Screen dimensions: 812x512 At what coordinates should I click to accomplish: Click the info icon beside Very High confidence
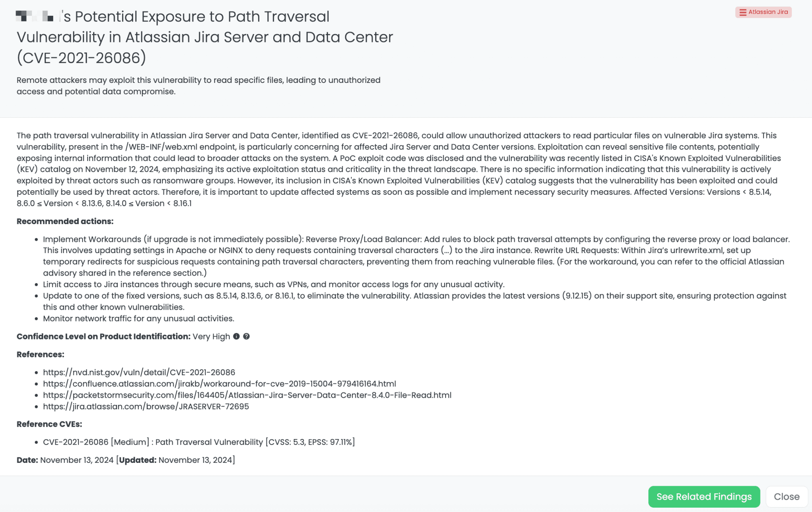point(237,336)
